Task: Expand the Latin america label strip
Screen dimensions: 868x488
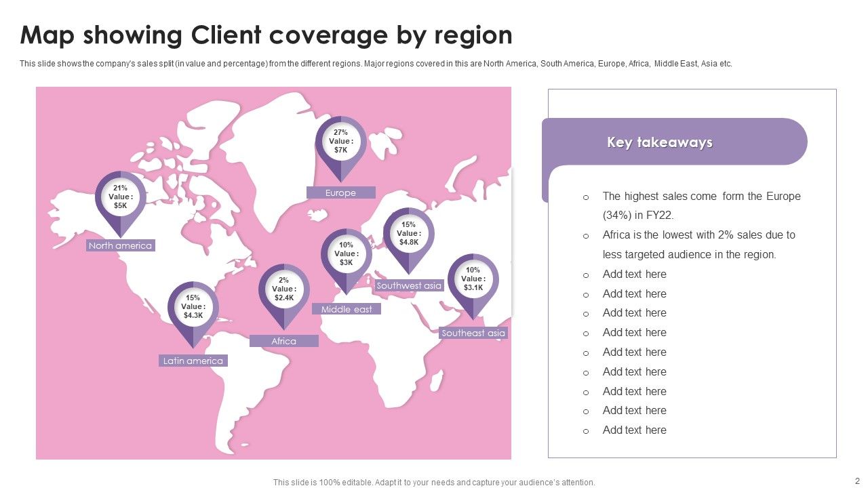Action: tap(193, 361)
